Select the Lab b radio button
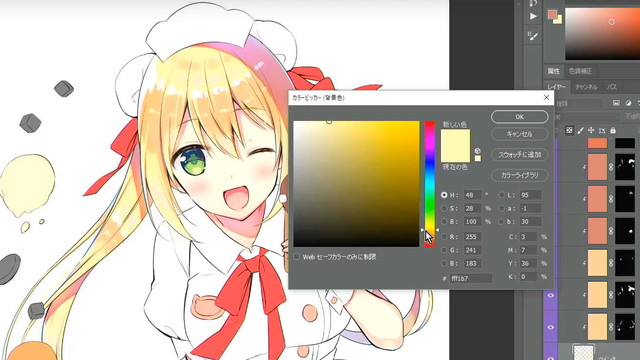640x360 pixels. pos(501,222)
